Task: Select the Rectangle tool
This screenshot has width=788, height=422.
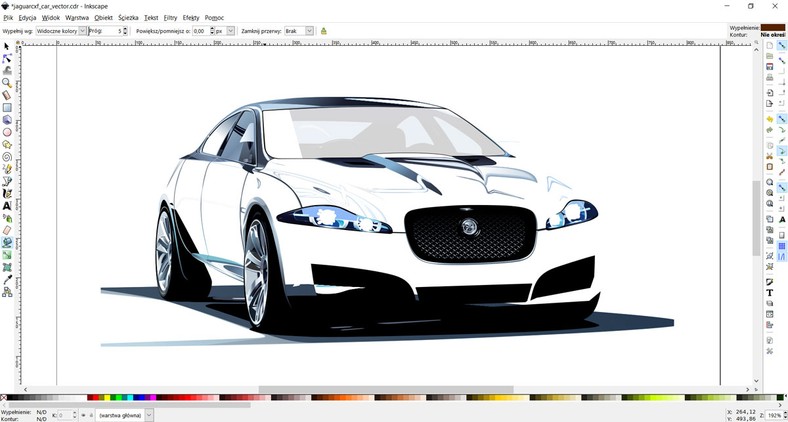Action: [x=7, y=107]
